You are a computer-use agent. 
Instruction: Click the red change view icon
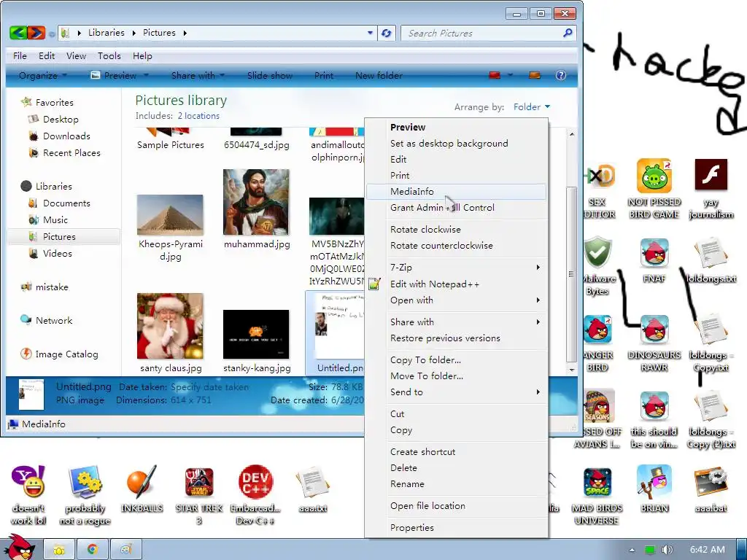tap(495, 75)
